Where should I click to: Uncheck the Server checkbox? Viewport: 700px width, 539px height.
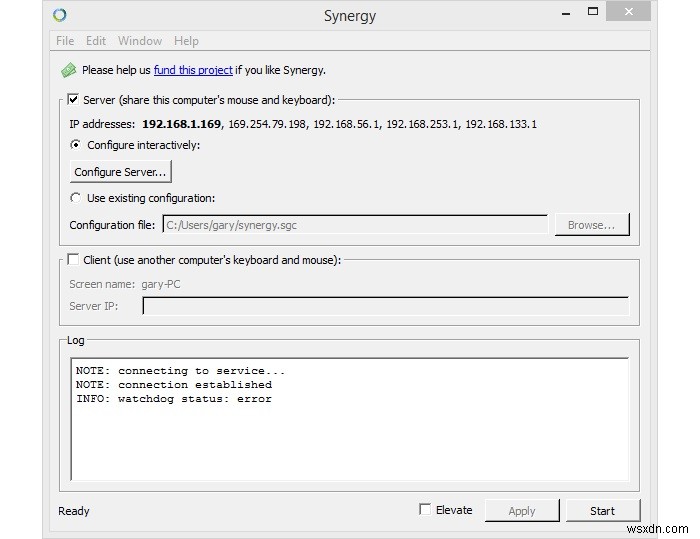[73, 99]
